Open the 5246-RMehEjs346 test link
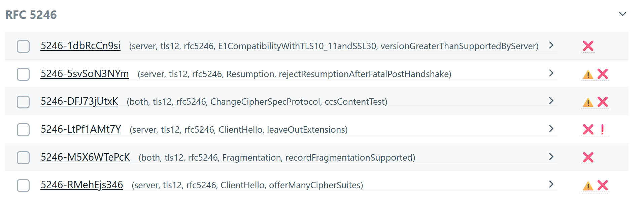 [82, 185]
